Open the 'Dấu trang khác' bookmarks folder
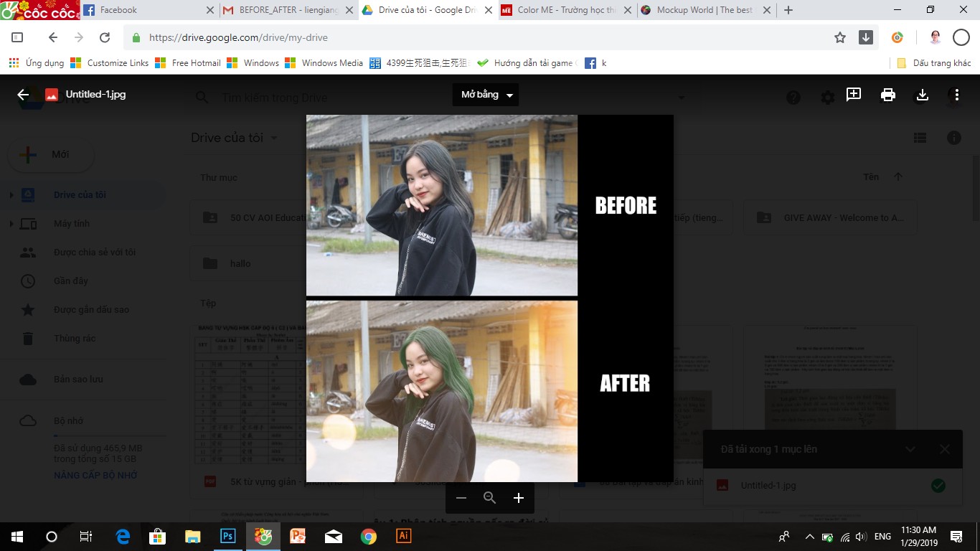This screenshot has width=980, height=551. coord(934,63)
